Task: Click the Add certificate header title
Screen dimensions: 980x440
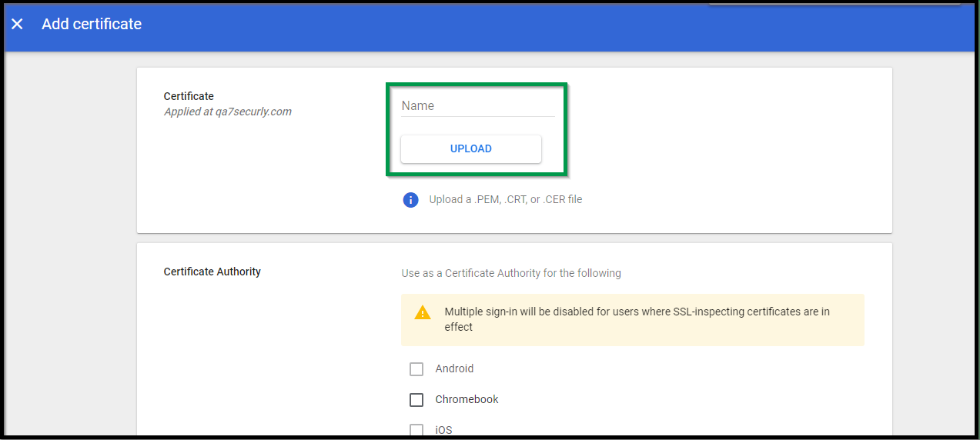Action: click(x=92, y=24)
